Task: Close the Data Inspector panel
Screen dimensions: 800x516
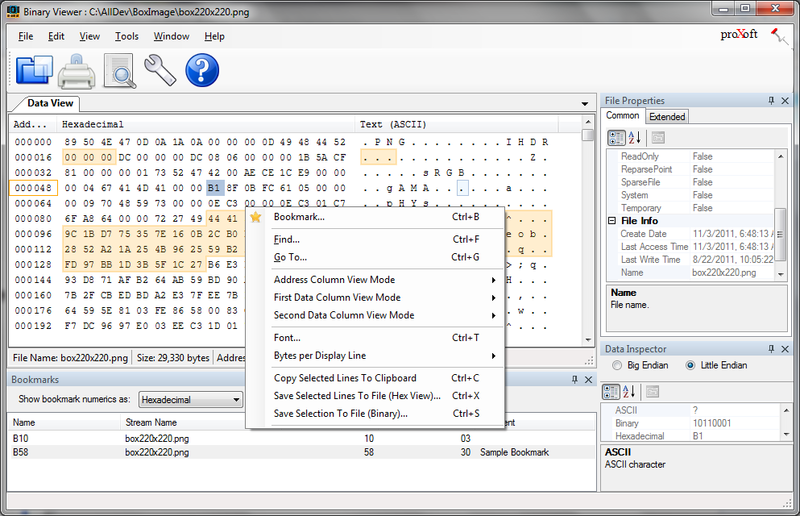Action: pyautogui.click(x=785, y=349)
